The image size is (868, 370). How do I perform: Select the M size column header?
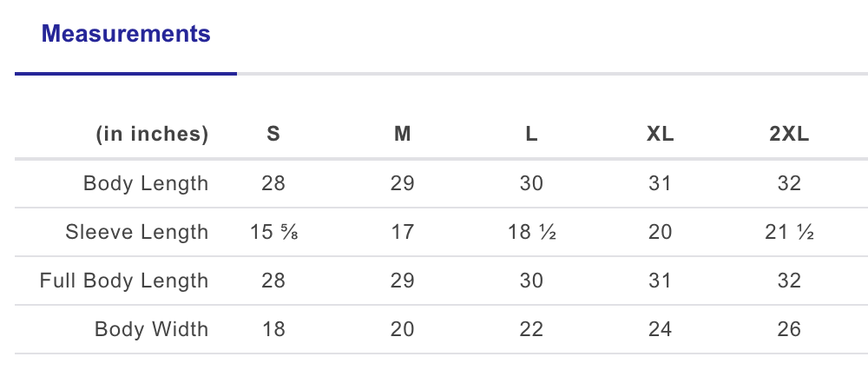[x=402, y=135]
